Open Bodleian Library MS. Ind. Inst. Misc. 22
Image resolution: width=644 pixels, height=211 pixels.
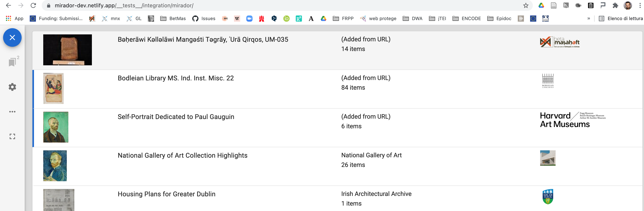click(x=175, y=78)
